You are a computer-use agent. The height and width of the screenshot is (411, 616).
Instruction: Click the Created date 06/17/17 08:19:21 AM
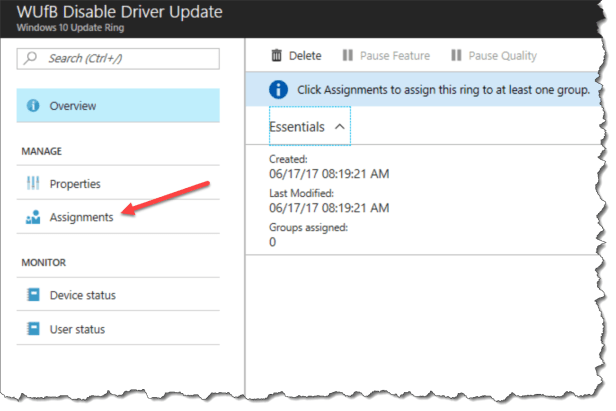[329, 174]
